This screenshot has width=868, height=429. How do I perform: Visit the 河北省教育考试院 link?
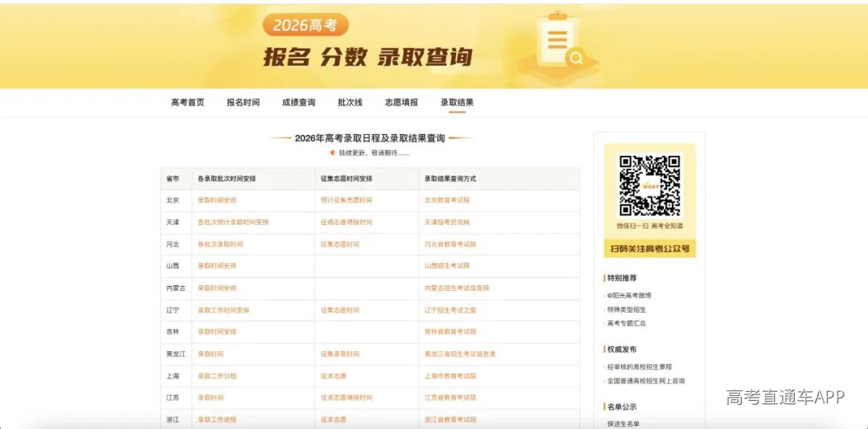[x=450, y=244]
